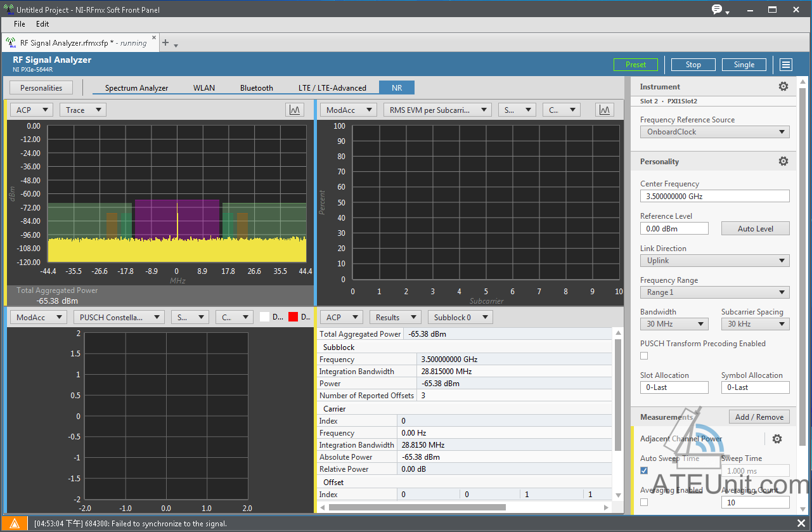
Task: Click the app icon in title bar
Action: tap(8, 10)
